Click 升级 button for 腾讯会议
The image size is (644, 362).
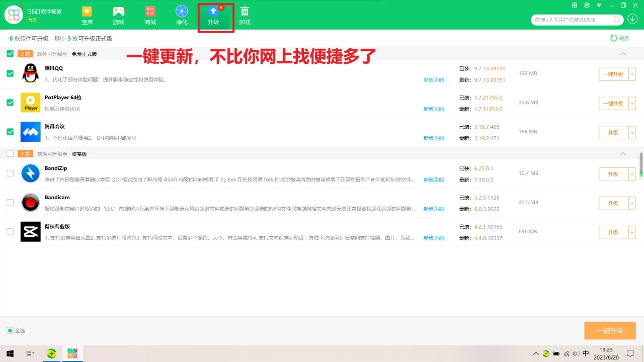[x=613, y=133]
